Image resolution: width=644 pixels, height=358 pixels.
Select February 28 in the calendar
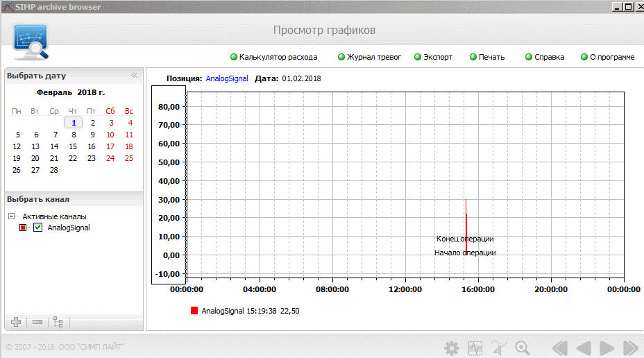click(54, 170)
